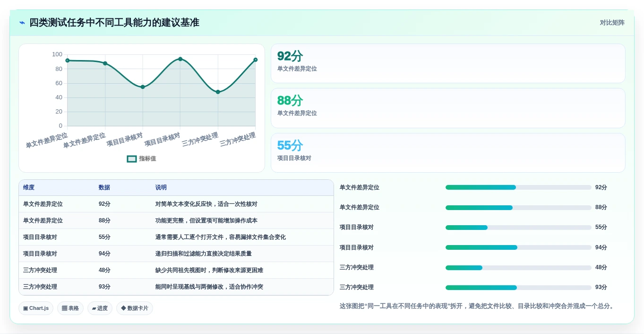
Task: Click the lowest data point on the line chart
Action: tap(218, 92)
